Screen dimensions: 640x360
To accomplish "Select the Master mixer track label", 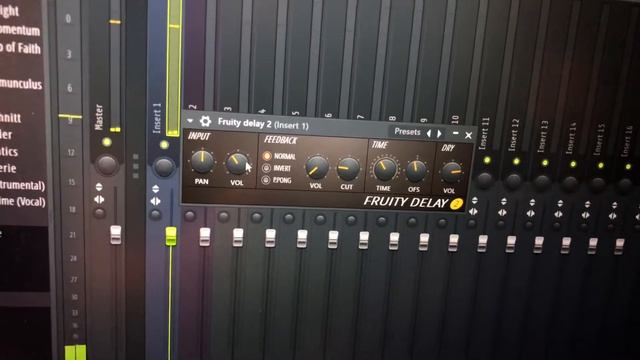I will pyautogui.click(x=99, y=117).
